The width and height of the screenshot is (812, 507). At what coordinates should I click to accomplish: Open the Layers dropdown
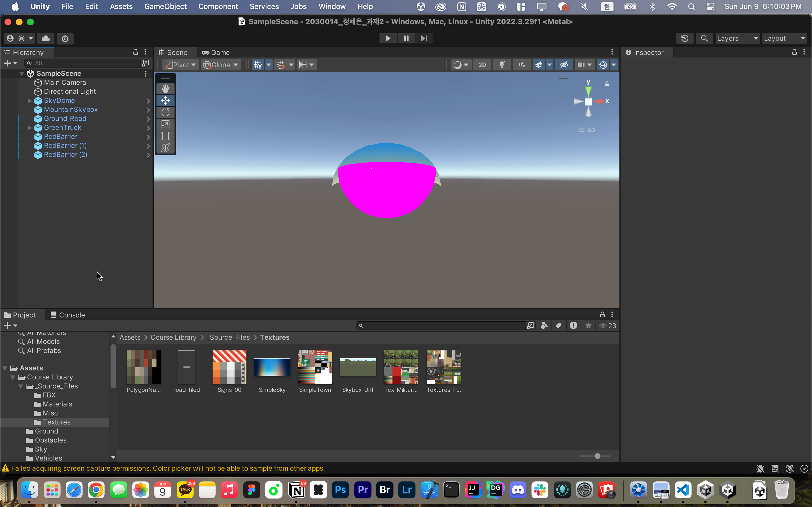pos(737,39)
